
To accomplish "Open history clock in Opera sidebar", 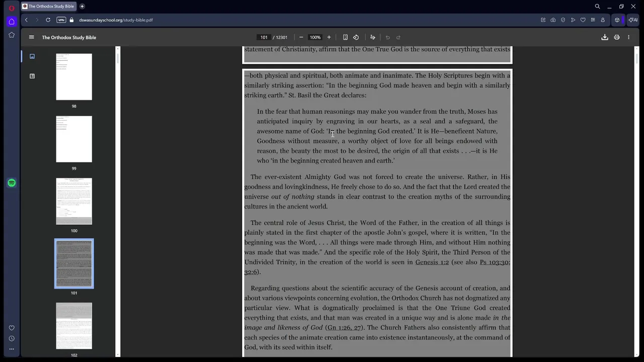I will 12,338.
